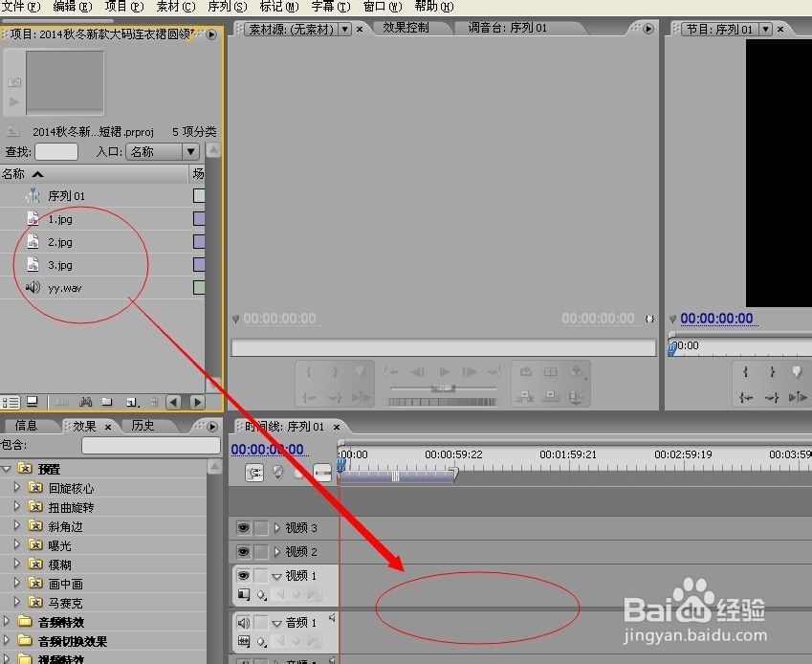Screen dimensions: 812x664
Task: Toggle lock box of 音频 1 track
Action: (261, 622)
